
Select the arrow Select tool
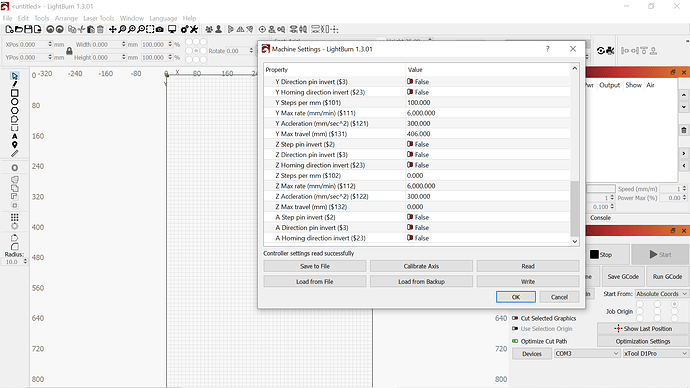click(x=15, y=76)
